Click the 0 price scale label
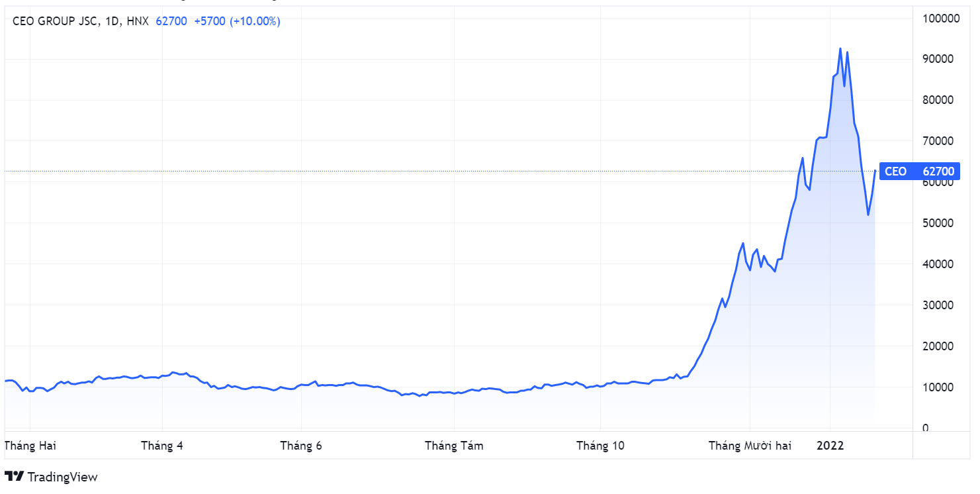This screenshot has height=494, width=980. (x=925, y=428)
